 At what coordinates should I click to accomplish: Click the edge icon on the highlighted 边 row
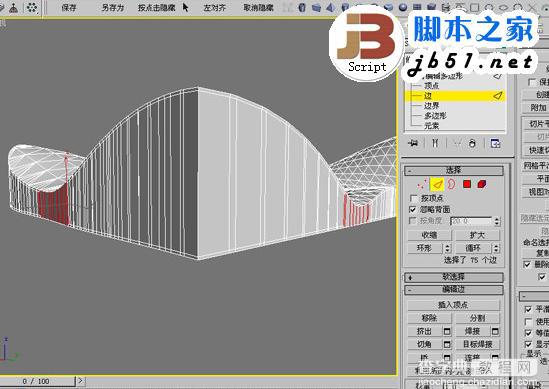[x=498, y=96]
